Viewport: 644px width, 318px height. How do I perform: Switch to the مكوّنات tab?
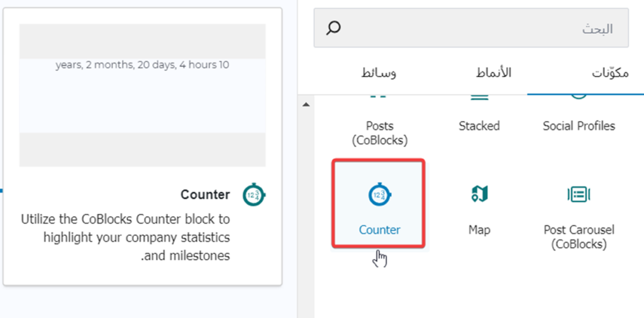coord(609,72)
